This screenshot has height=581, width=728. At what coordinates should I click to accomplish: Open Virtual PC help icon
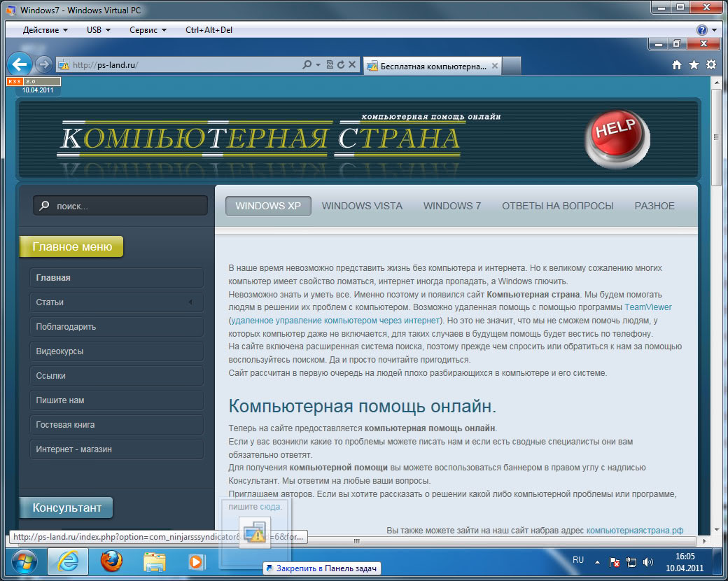coord(702,29)
